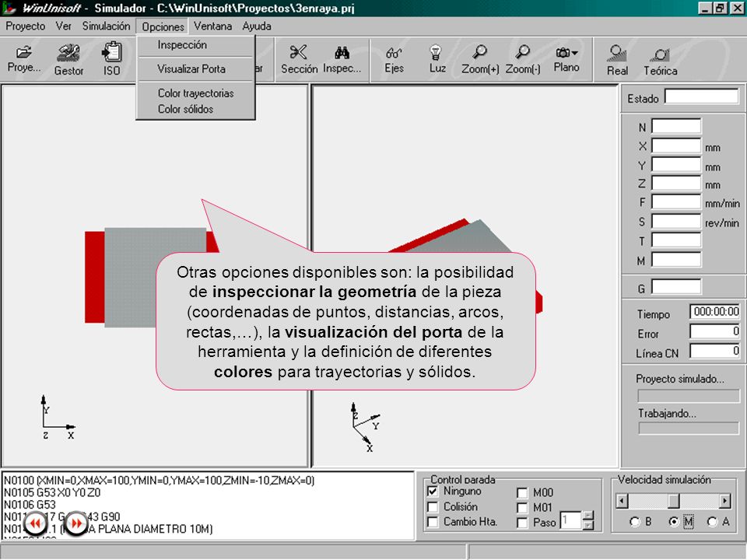Click the Zoom(-) magnifier
The width and height of the screenshot is (747, 560).
pos(523,59)
